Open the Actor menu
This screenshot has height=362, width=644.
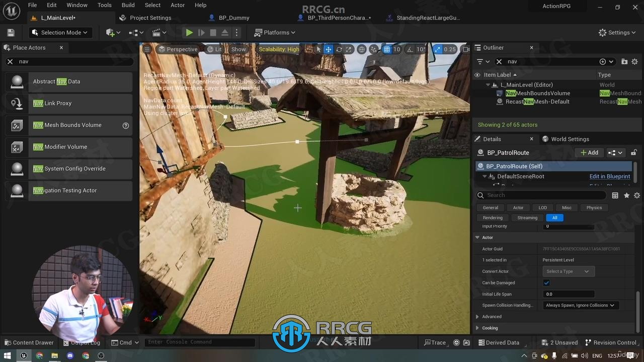[x=178, y=5]
